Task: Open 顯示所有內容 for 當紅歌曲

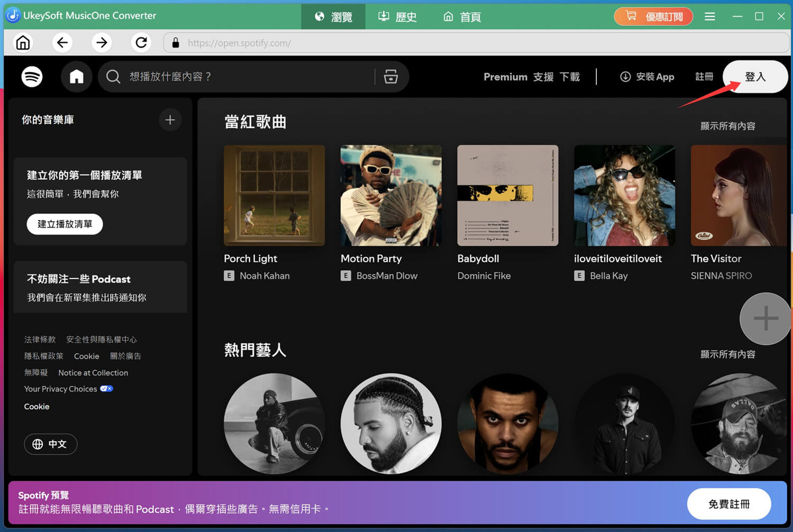Action: [x=728, y=126]
